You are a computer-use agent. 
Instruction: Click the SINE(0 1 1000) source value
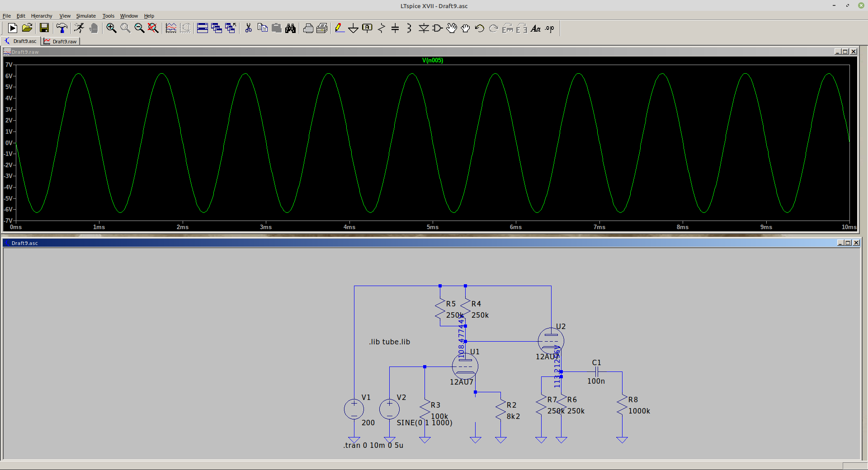(x=425, y=423)
